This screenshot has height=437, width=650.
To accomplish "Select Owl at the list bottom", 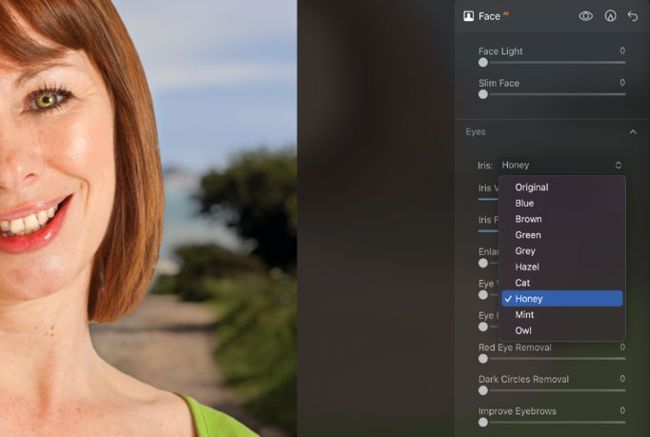I will (523, 330).
